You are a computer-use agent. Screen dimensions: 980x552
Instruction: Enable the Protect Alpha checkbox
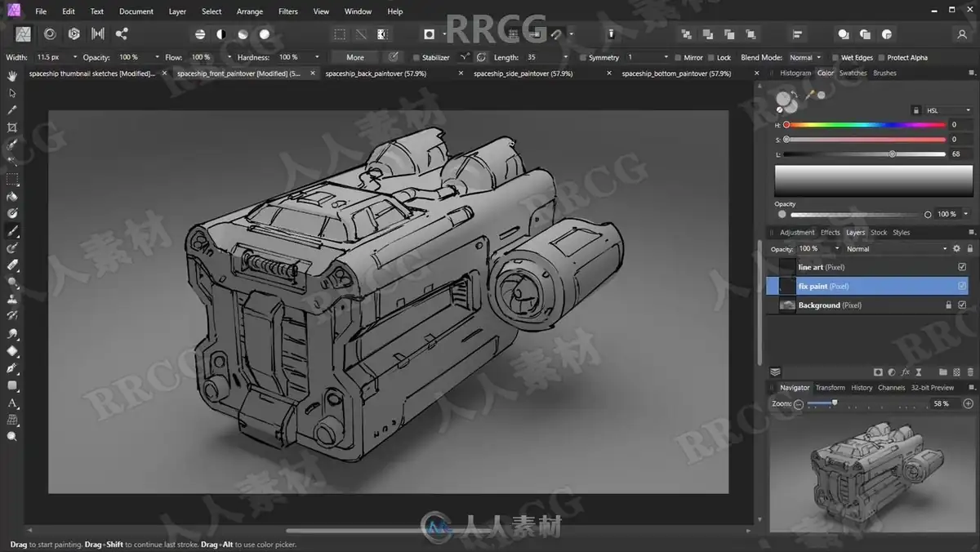click(880, 58)
